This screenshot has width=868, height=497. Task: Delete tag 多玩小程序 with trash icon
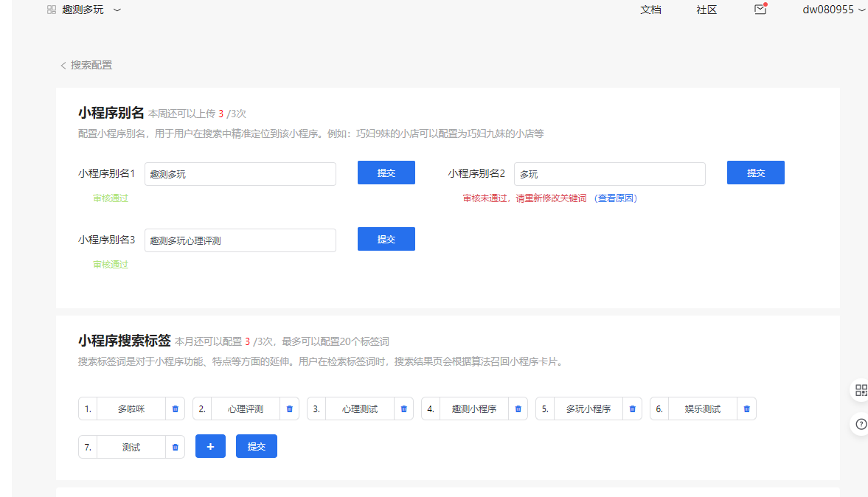tap(632, 409)
